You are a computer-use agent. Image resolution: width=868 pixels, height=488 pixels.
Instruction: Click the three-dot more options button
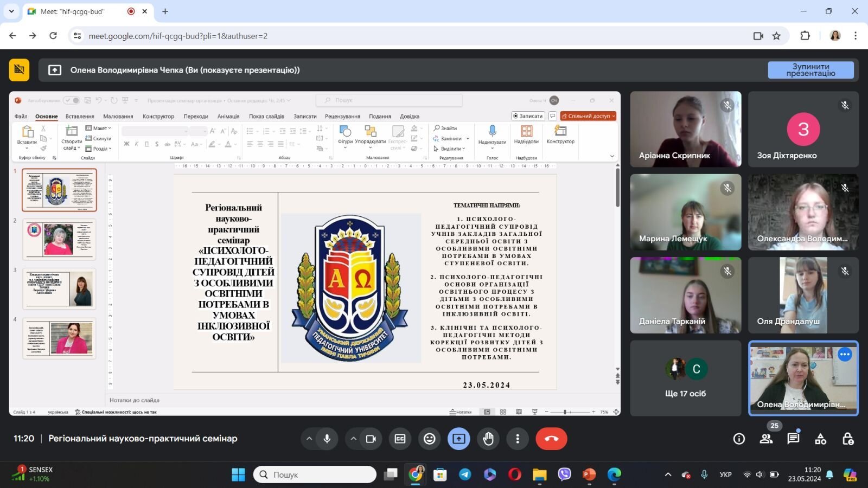tap(518, 439)
